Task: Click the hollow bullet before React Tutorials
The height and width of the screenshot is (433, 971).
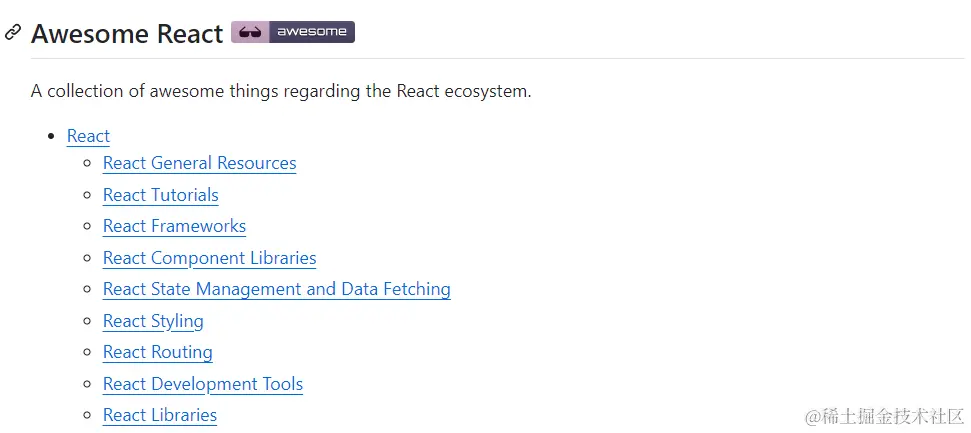Action: (88, 195)
